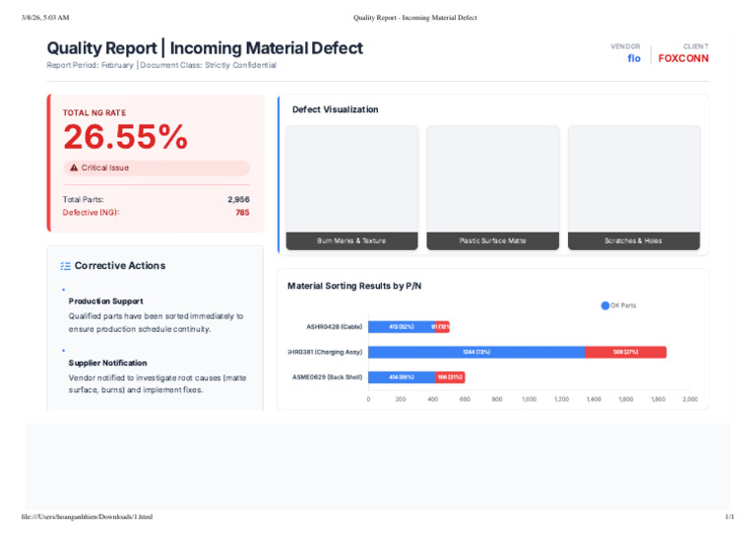Image resolution: width=756 pixels, height=535 pixels.
Task: Click the 400 tick on the chart axis
Action: coord(432,399)
